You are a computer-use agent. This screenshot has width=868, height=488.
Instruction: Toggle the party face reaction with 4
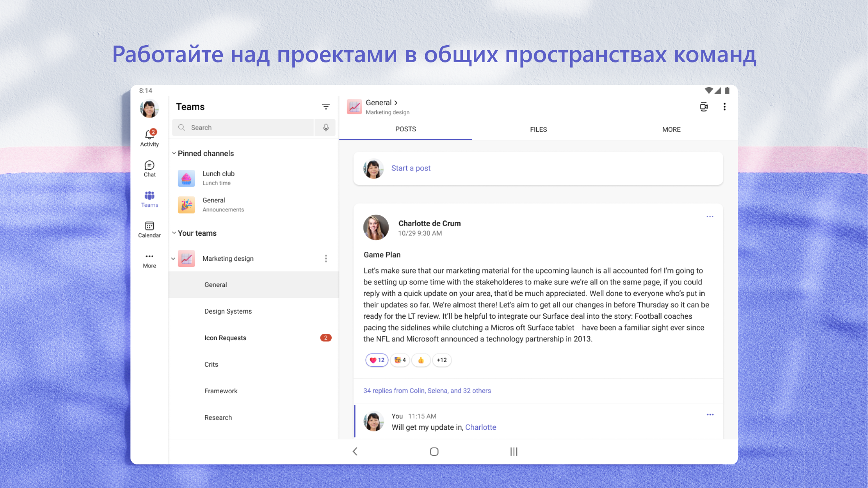coord(400,360)
